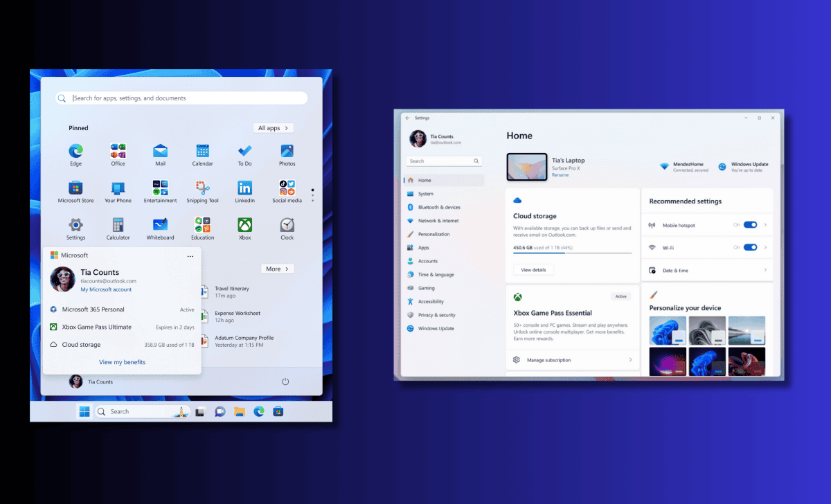The width and height of the screenshot is (831, 504).
Task: Disable the Mobile hotspot toggle
Action: 750,225
